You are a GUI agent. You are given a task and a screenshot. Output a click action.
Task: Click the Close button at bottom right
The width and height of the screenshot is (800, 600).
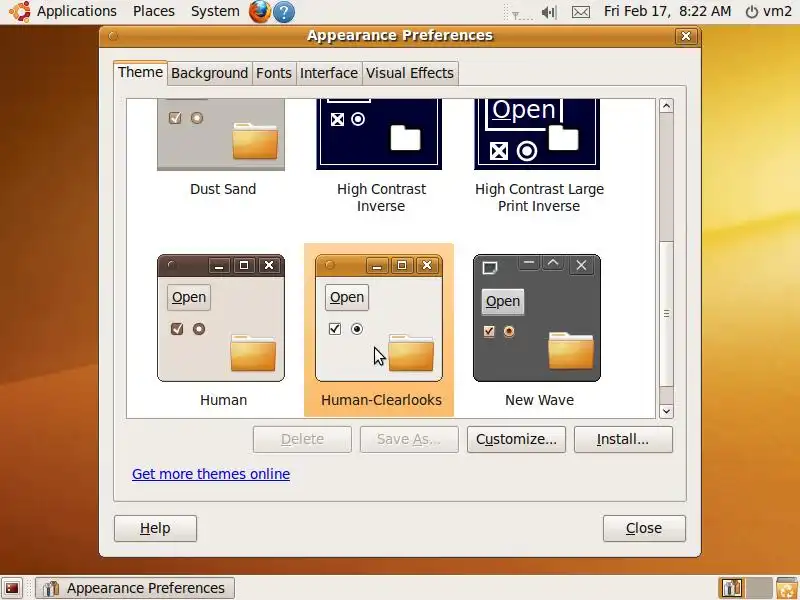pos(644,528)
